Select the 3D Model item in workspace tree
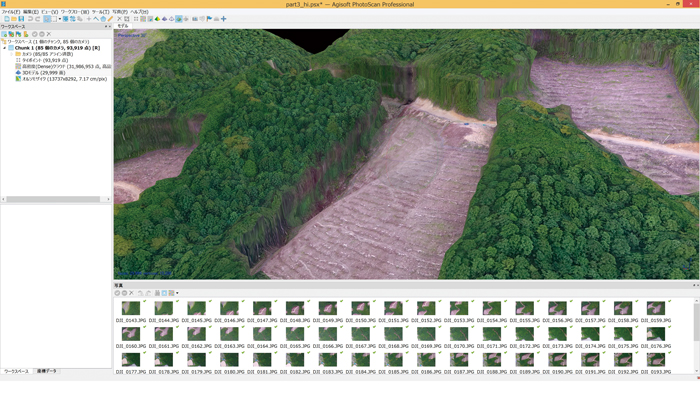Image resolution: width=700 pixels, height=394 pixels. tap(44, 73)
